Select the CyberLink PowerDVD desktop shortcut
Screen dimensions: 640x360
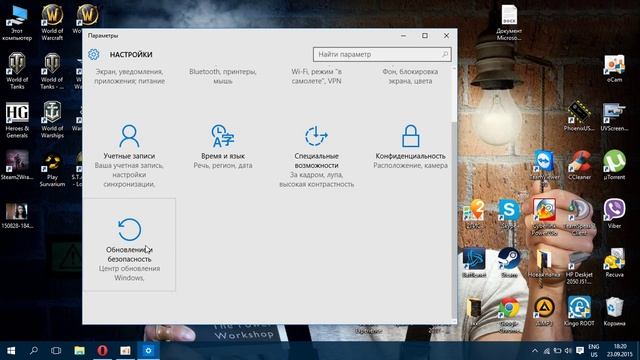click(544, 216)
